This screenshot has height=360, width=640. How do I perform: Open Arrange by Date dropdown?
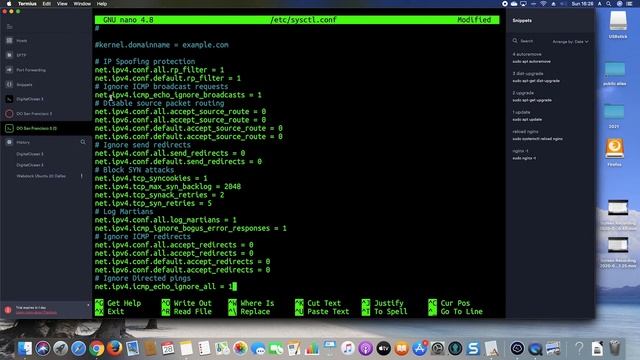pyautogui.click(x=570, y=42)
